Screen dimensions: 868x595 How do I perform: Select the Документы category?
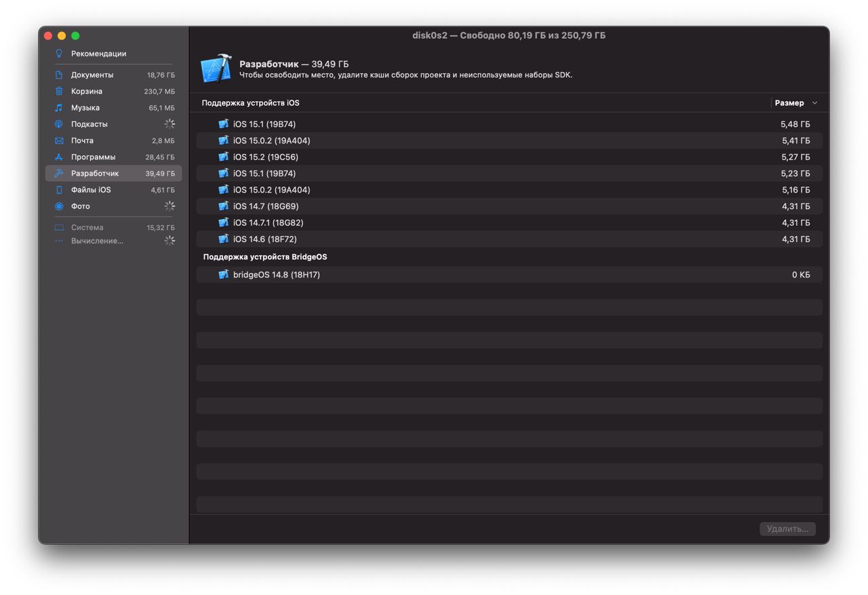point(113,75)
